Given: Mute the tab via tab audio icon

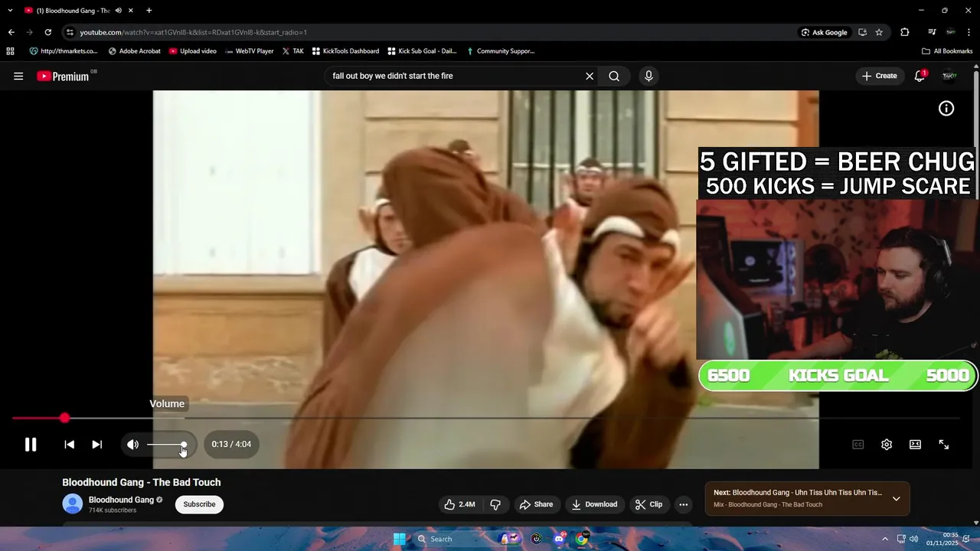Looking at the screenshot, I should coord(119,11).
